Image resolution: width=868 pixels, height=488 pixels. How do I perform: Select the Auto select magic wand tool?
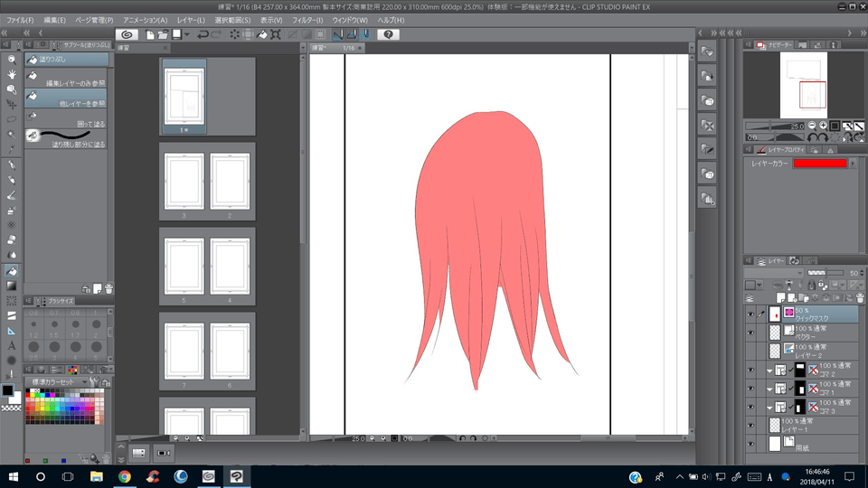11,134
